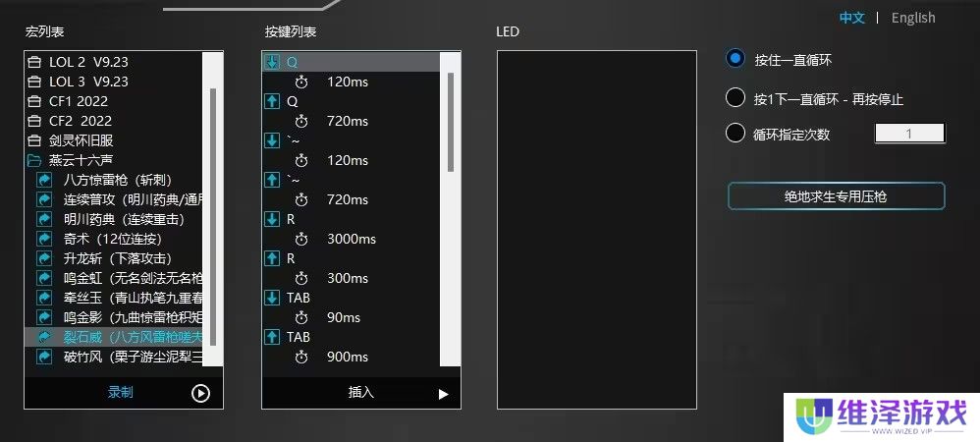This screenshot has height=442, width=980.
Task: Click the arrow icon beside 插入
Action: (443, 394)
